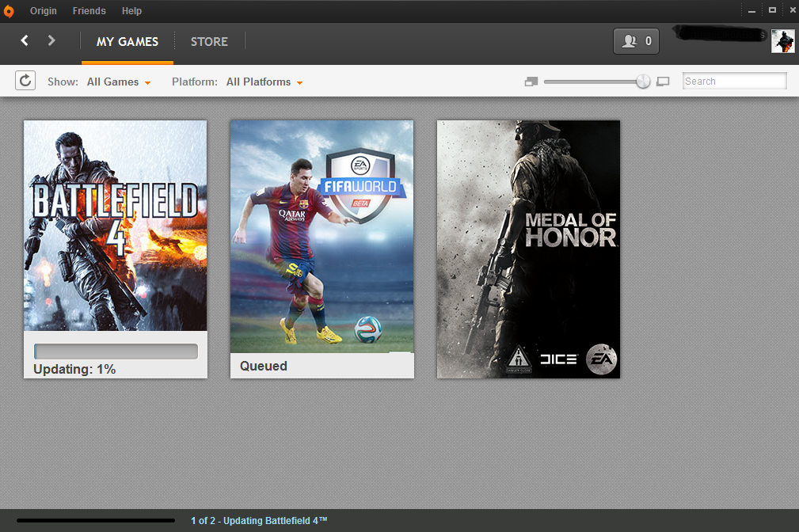Go forward with the right arrow
This screenshot has height=532, width=799.
pos(51,40)
